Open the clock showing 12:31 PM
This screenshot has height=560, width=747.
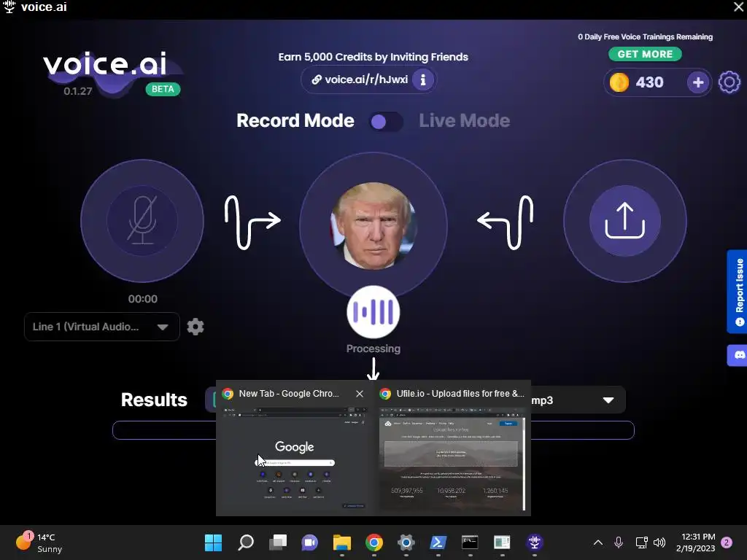[695, 542]
